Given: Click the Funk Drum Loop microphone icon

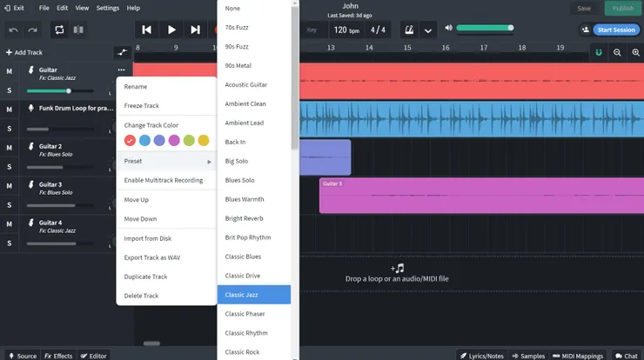Looking at the screenshot, I should pyautogui.click(x=30, y=108).
